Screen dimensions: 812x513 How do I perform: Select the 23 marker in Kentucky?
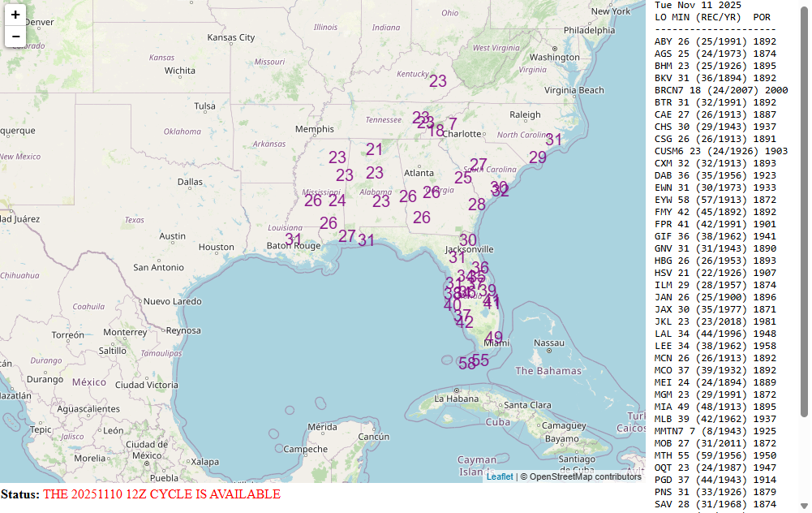tap(438, 81)
